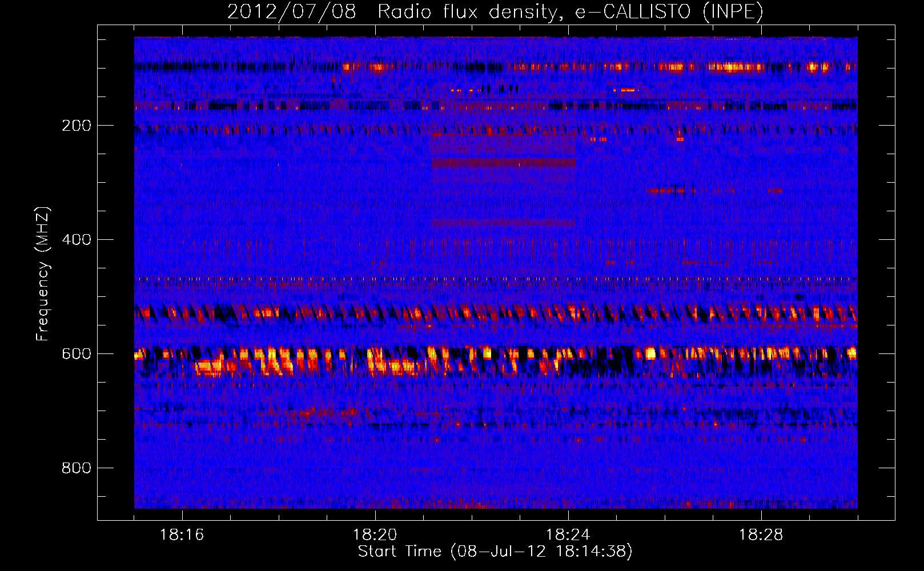The height and width of the screenshot is (571, 924).
Task: Click the 'Frequency (MHZ)' axis label
Action: click(x=43, y=274)
